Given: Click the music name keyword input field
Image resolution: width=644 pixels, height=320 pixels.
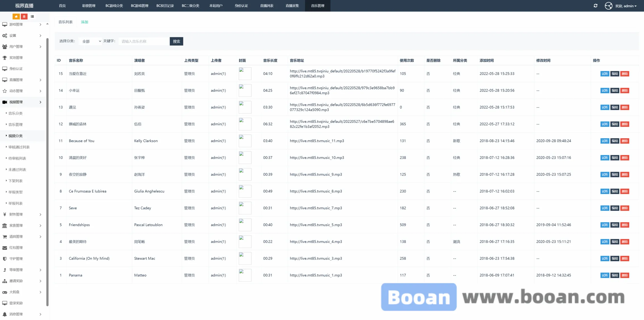Looking at the screenshot, I should [x=144, y=41].
